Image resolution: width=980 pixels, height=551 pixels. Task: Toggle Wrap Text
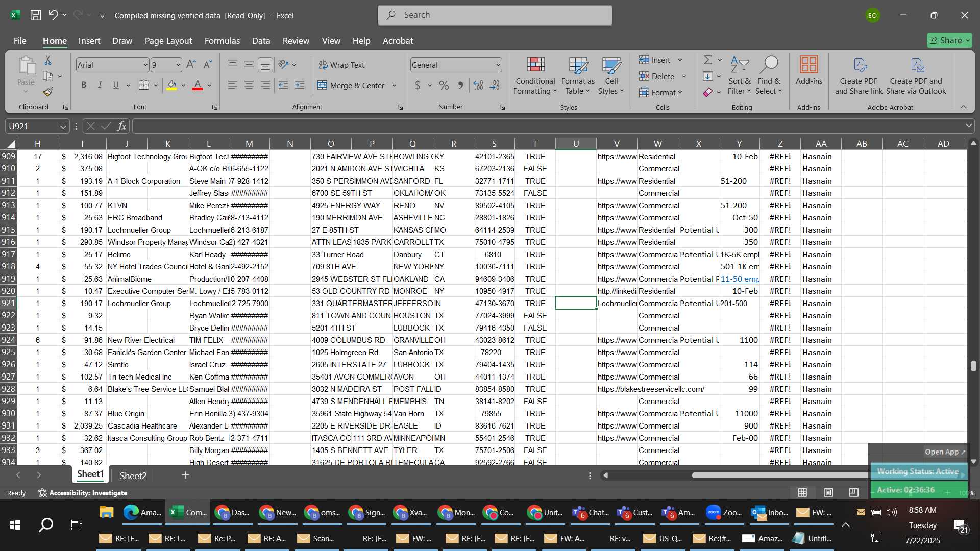(x=341, y=65)
